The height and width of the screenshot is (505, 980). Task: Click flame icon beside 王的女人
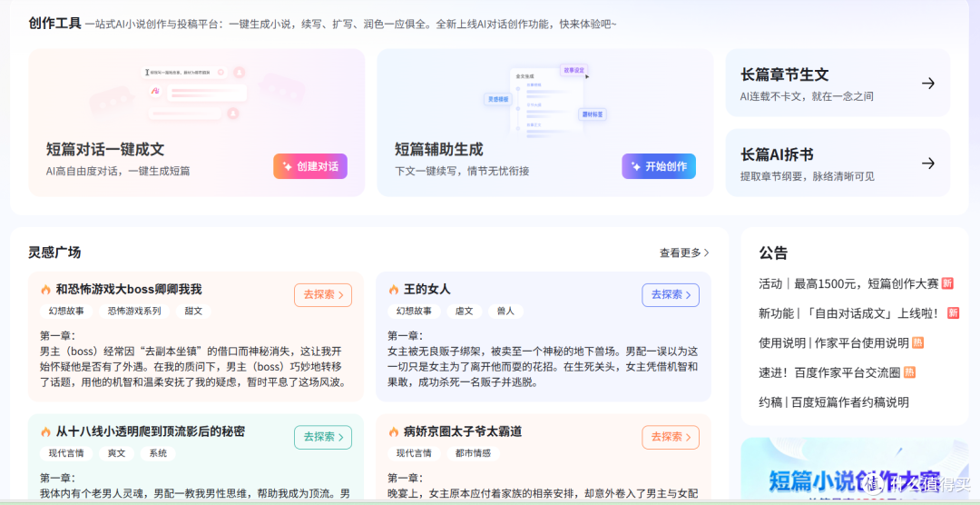click(x=393, y=290)
